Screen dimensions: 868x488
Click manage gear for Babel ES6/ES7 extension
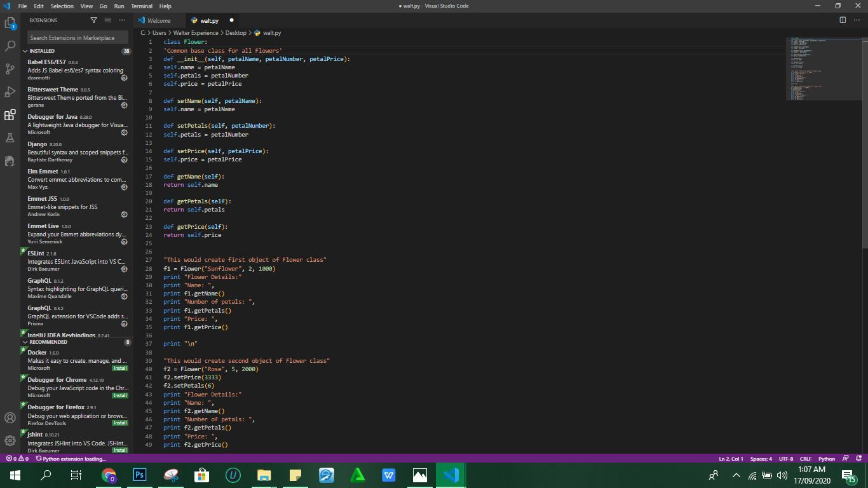pyautogui.click(x=124, y=78)
